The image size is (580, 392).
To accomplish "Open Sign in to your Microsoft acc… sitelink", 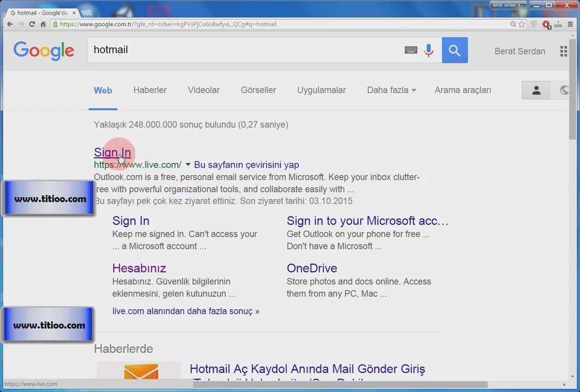I will click(x=367, y=221).
